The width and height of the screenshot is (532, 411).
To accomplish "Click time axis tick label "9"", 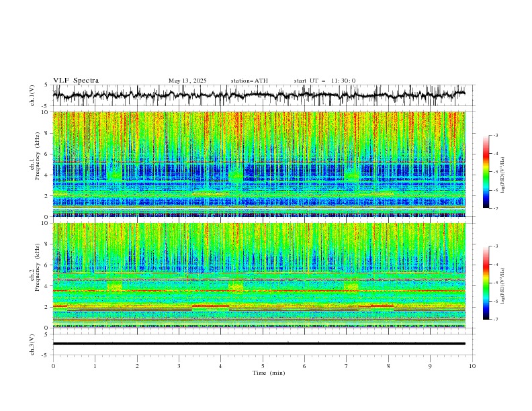I will [430, 366].
